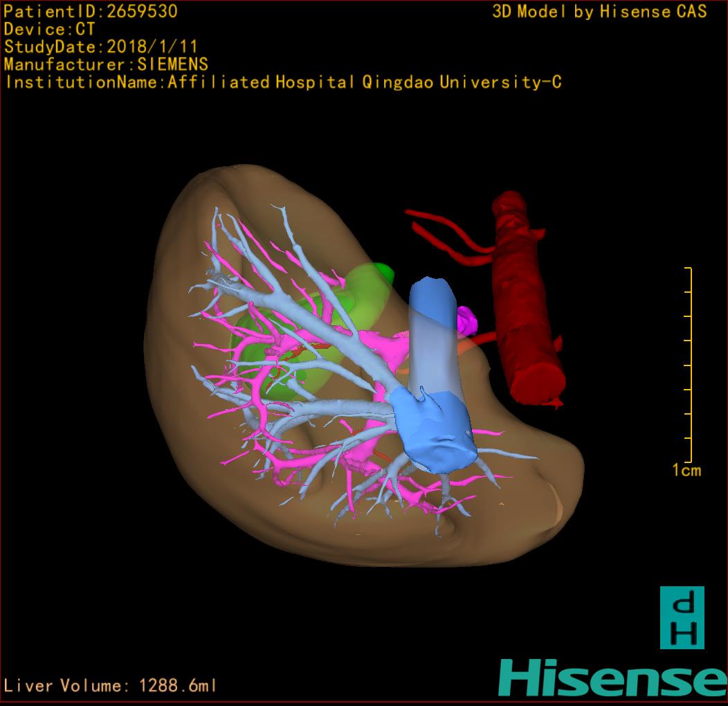Click the cut end of the red aorta

pos(538,383)
